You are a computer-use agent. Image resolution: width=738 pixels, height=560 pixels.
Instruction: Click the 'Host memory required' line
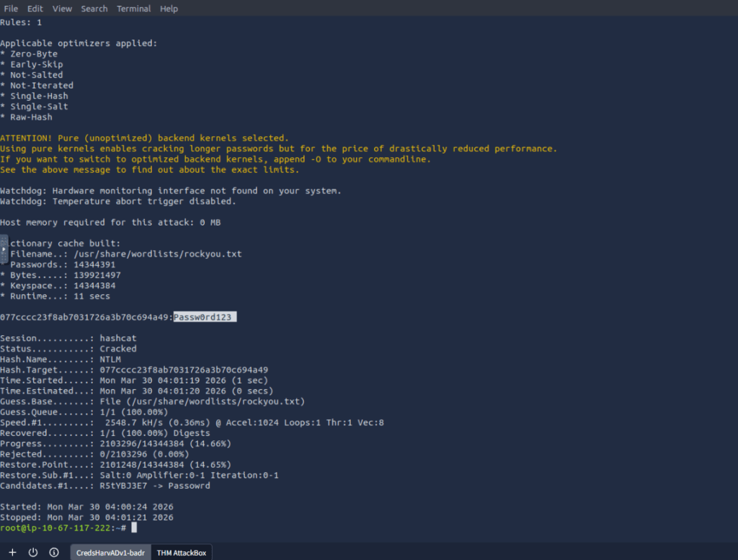(110, 222)
